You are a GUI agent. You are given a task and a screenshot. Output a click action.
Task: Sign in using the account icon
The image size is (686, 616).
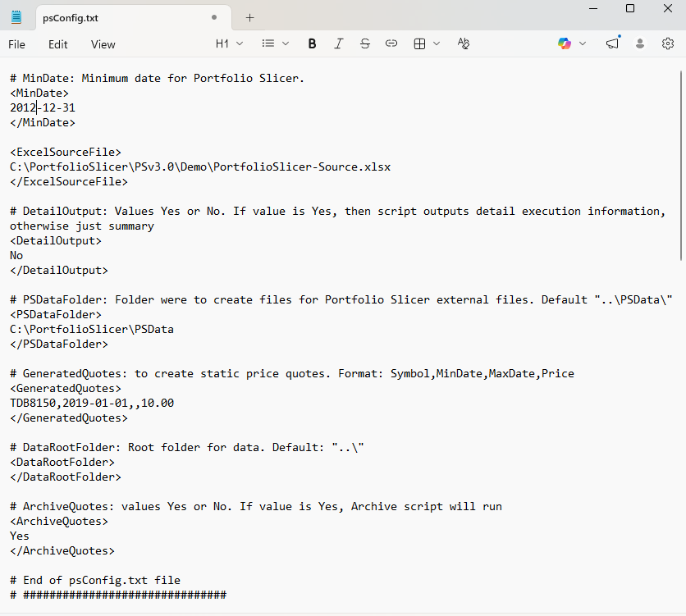tap(639, 43)
